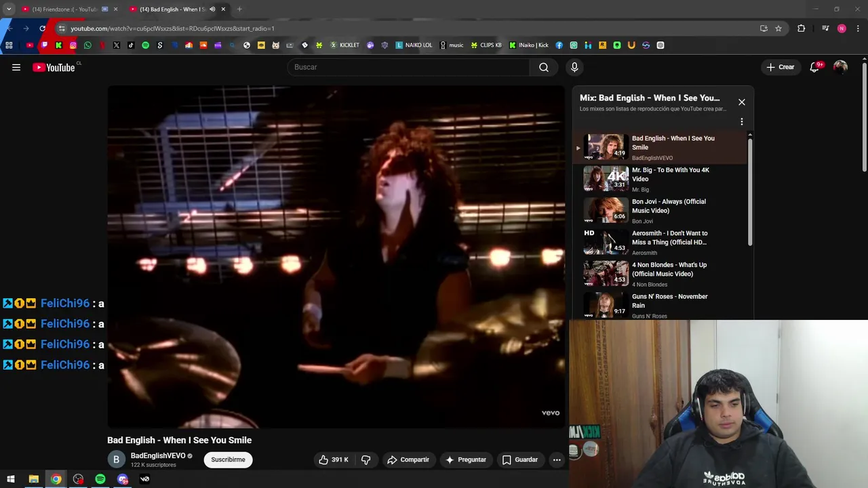The height and width of the screenshot is (488, 868).
Task: Like the video with 391 K
Action: (333, 460)
